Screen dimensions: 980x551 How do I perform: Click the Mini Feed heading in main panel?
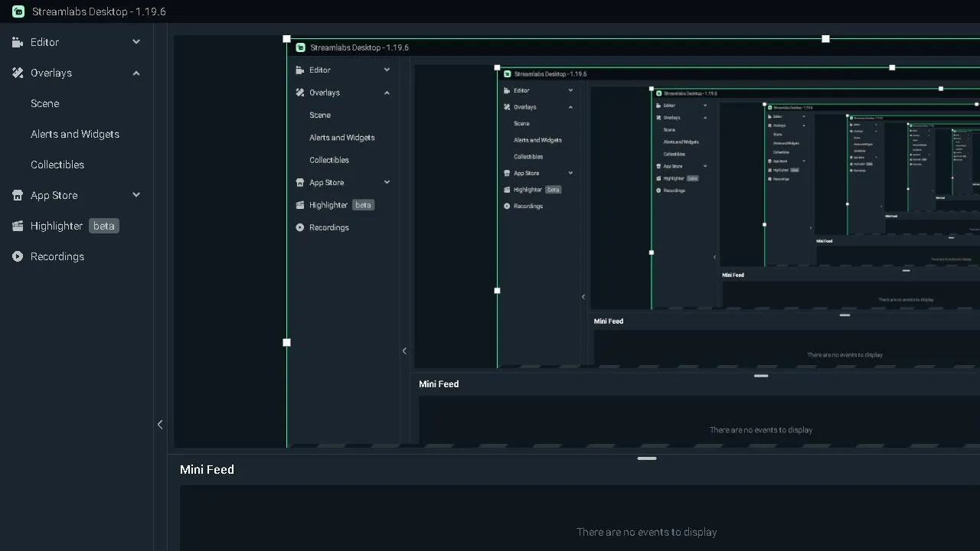[207, 469]
